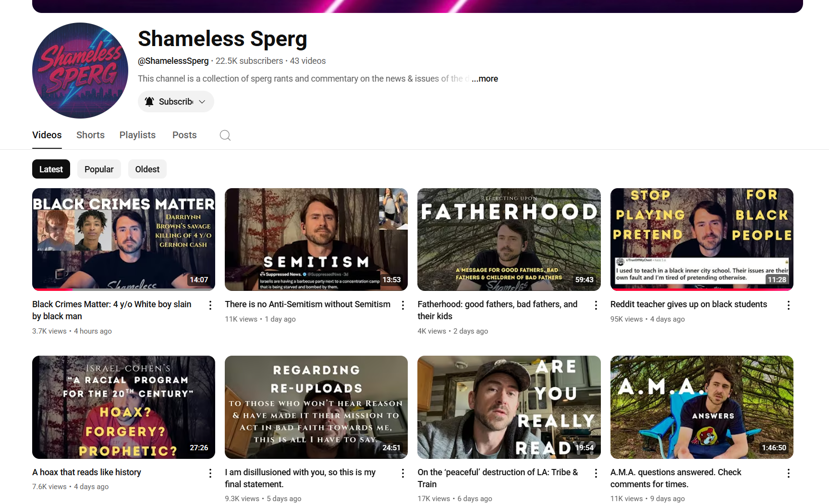Viewport: 829px width, 504px height.
Task: Click the channel banner image
Action: click(x=417, y=6)
